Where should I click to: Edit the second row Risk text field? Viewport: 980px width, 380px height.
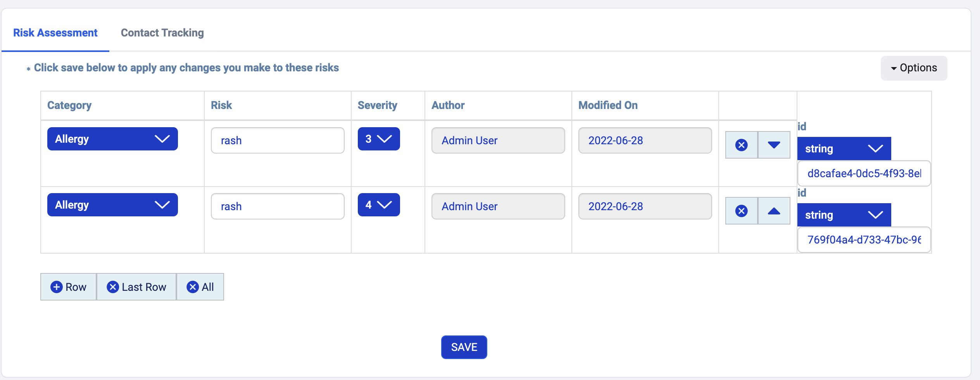[278, 206]
